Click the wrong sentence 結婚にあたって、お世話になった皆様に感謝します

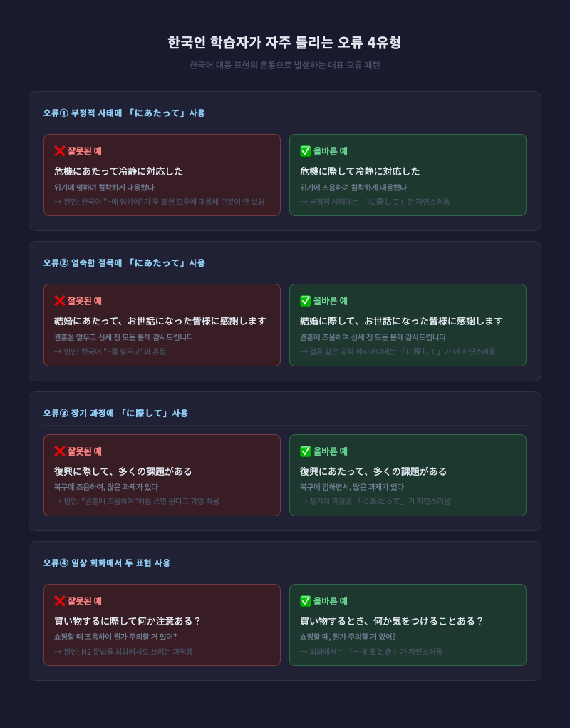[x=160, y=322]
